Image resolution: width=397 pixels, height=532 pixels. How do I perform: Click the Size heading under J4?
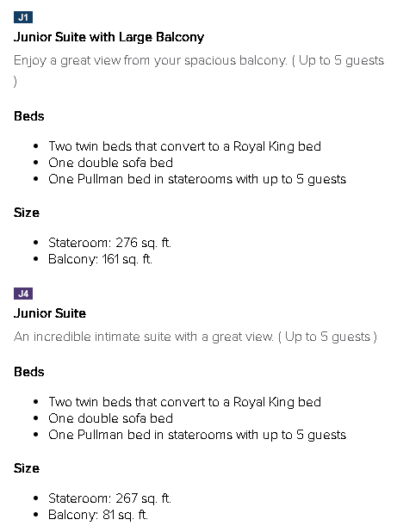(27, 468)
